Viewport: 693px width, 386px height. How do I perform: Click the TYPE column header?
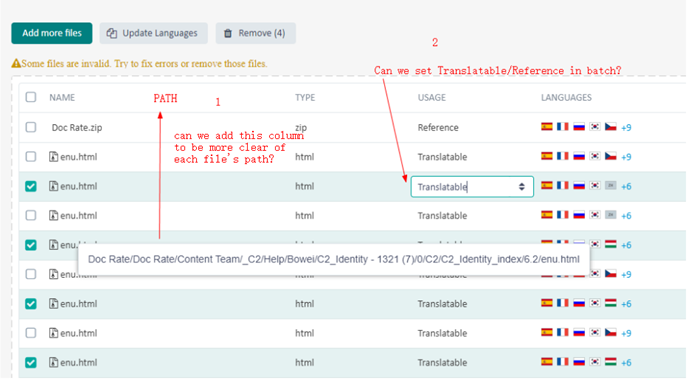point(305,97)
